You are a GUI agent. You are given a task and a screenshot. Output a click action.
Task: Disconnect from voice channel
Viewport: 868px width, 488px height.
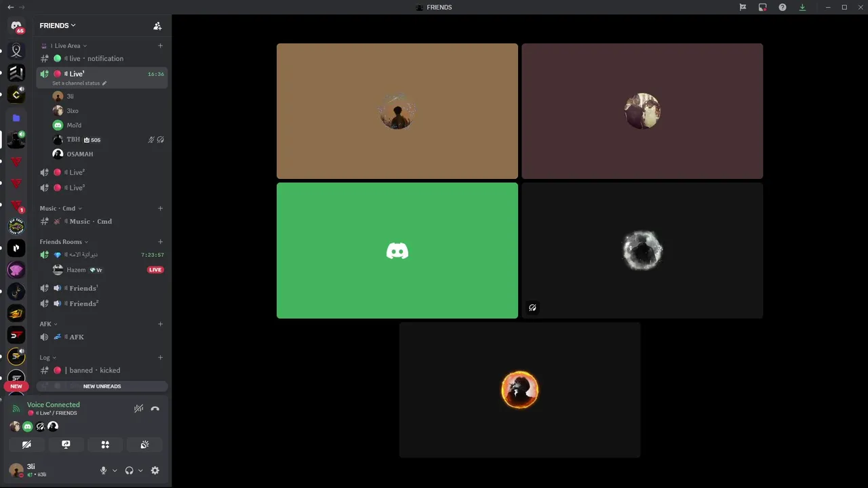point(155,409)
